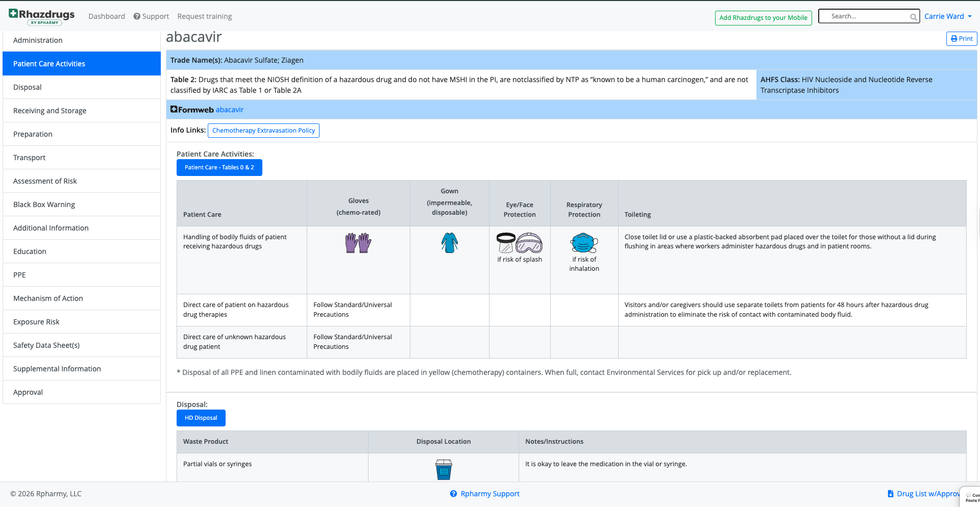Click the Formweb abacavir link
Viewport: 980px width, 507px height.
(229, 110)
